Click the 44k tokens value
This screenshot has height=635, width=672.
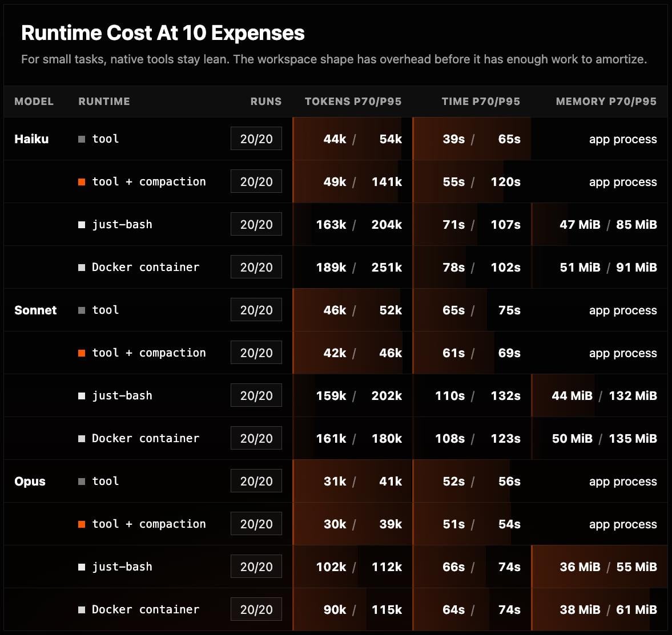click(335, 139)
